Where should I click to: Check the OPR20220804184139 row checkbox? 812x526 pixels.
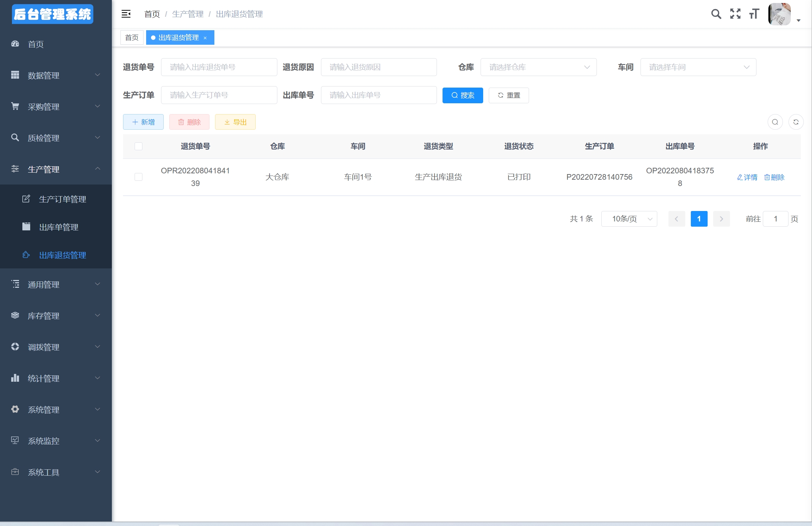pyautogui.click(x=138, y=177)
